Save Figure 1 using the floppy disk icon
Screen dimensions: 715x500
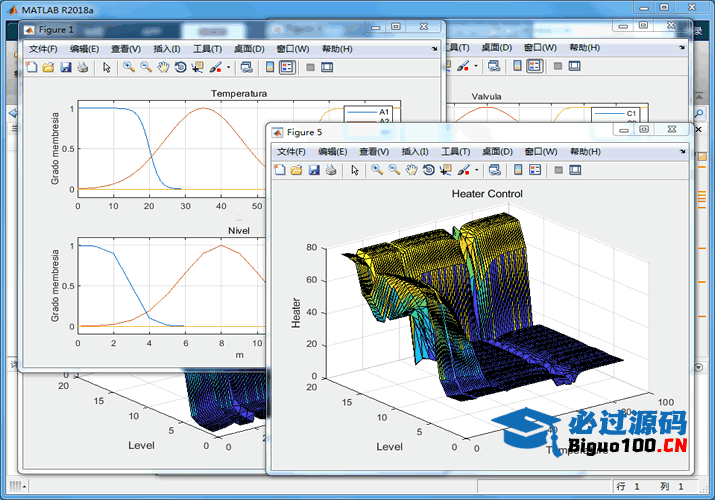point(66,67)
